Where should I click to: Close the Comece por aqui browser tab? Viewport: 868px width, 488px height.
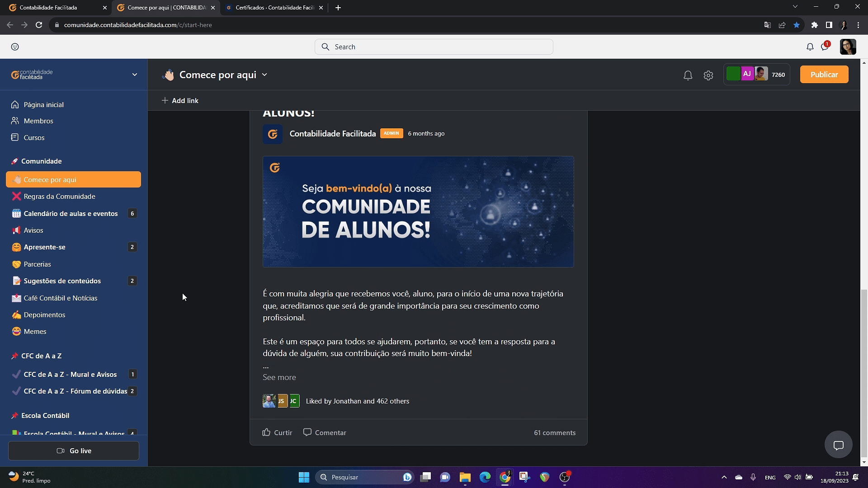click(x=213, y=8)
